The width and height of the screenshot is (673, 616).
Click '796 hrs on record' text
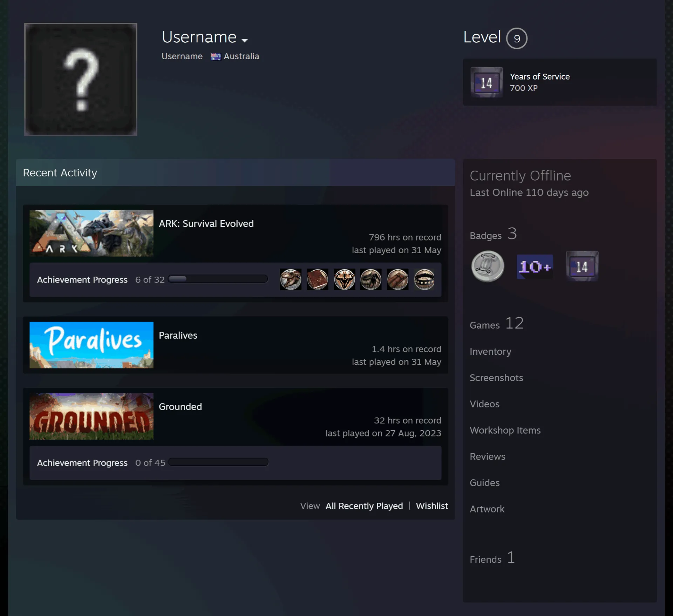[405, 237]
